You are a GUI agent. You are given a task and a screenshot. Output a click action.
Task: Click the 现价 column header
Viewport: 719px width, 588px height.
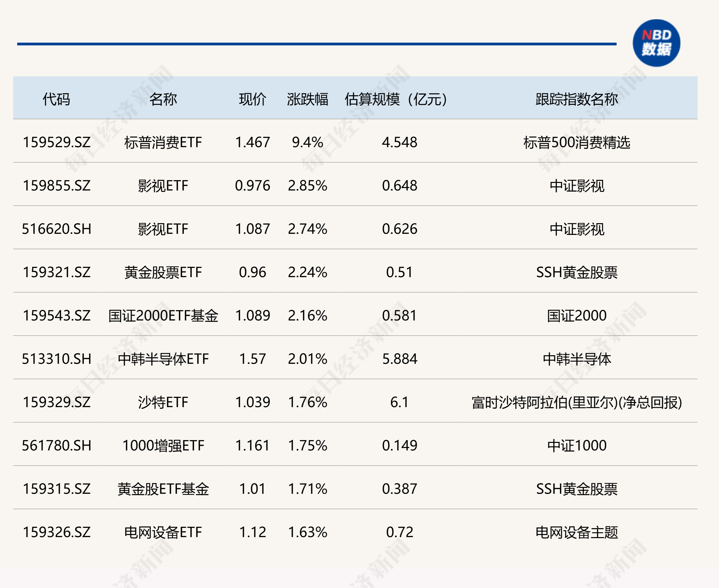[252, 99]
